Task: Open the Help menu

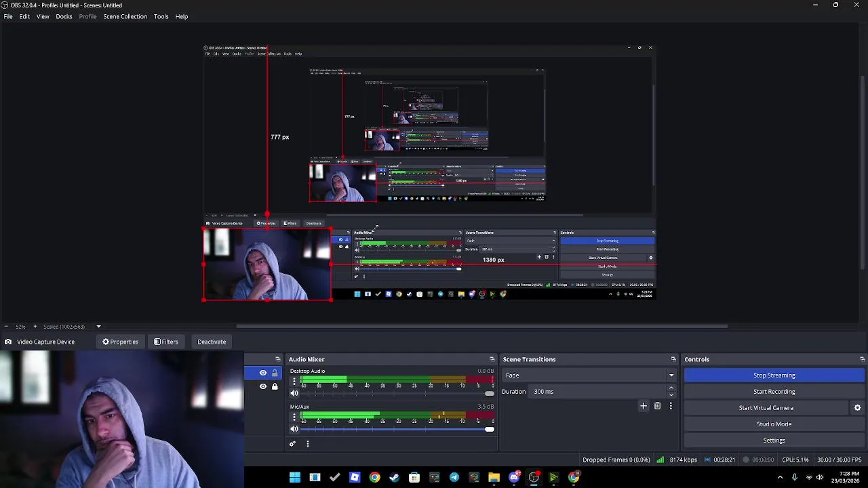Action: click(182, 16)
